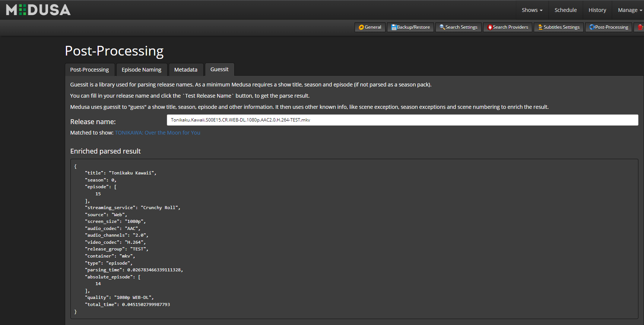
Task: Click the Medusa logo
Action: [x=38, y=10]
